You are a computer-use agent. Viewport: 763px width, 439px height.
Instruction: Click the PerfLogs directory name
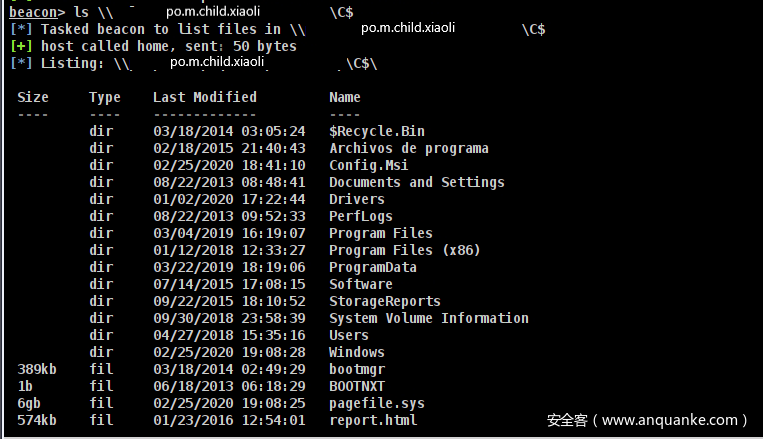[360, 216]
